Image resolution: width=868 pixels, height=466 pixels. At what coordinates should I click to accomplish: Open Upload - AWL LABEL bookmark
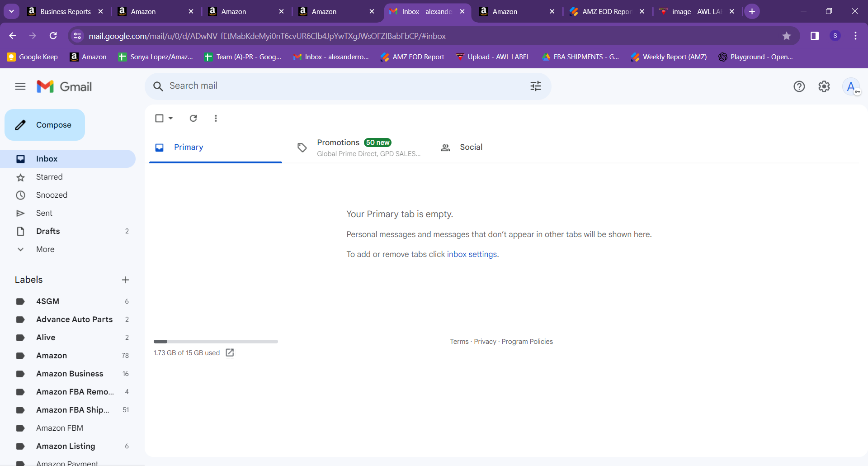coord(493,57)
